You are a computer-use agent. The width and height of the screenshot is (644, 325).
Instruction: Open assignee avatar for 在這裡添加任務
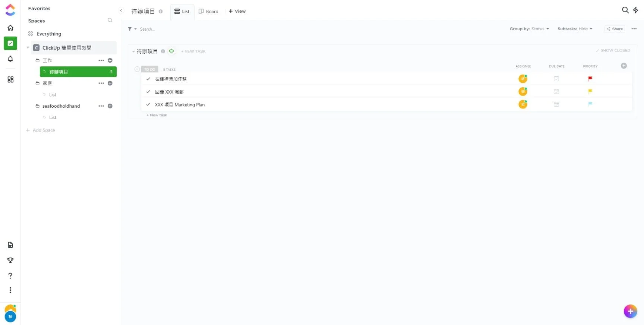523,79
